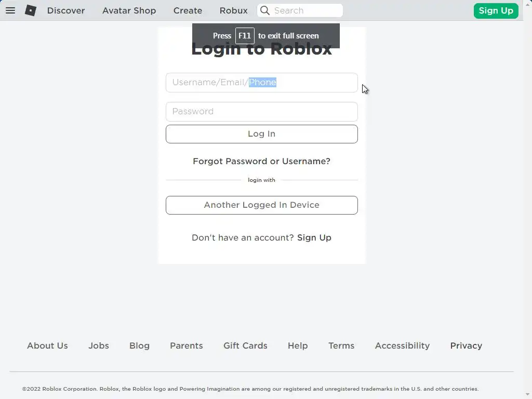This screenshot has width=532, height=399.
Task: Click the Log In button
Action: (x=262, y=134)
